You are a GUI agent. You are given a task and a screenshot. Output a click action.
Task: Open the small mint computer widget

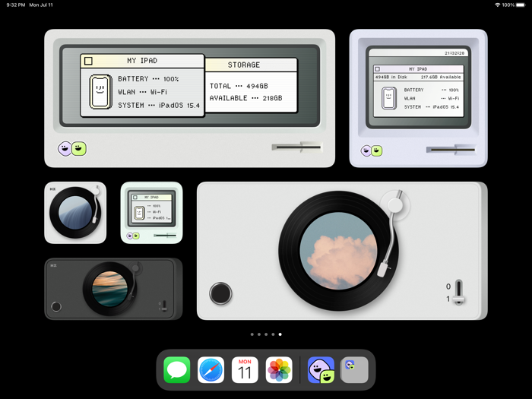pyautogui.click(x=151, y=213)
